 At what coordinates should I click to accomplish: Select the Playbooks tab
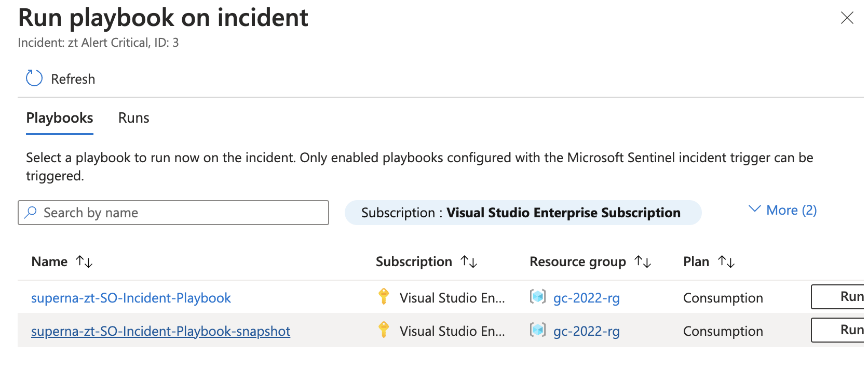[x=60, y=118]
